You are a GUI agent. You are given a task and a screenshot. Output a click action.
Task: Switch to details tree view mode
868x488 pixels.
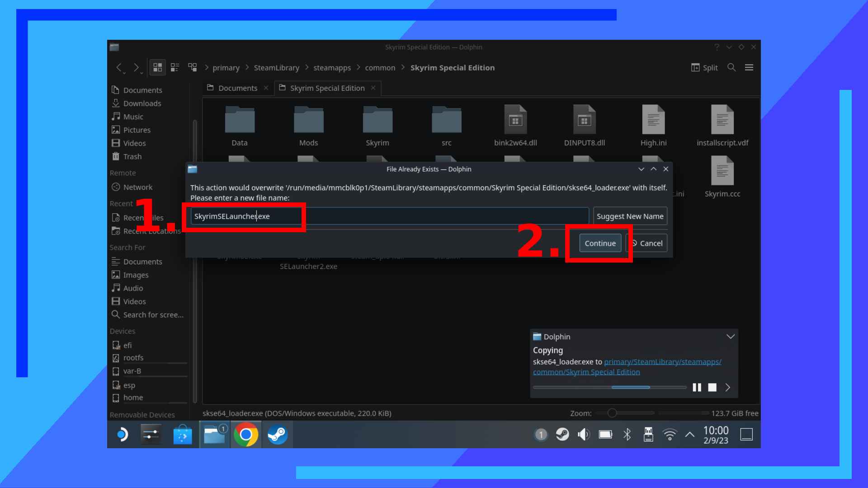pyautogui.click(x=193, y=67)
